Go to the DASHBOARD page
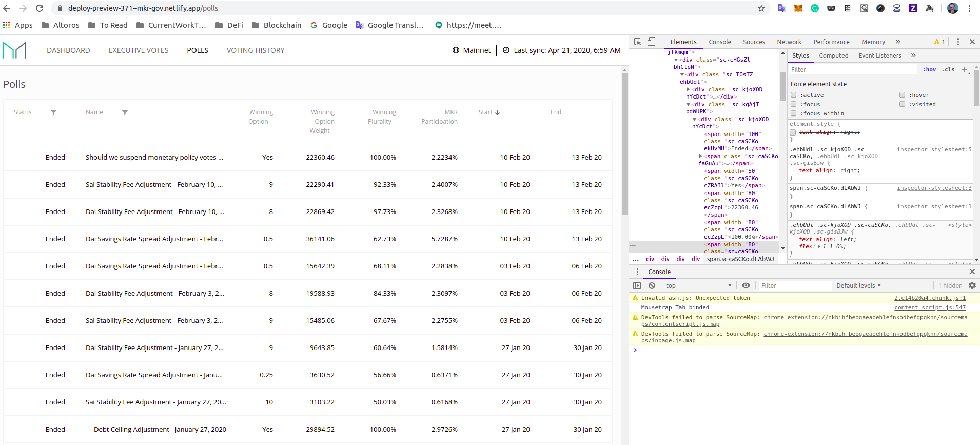980x445 pixels. click(x=68, y=50)
